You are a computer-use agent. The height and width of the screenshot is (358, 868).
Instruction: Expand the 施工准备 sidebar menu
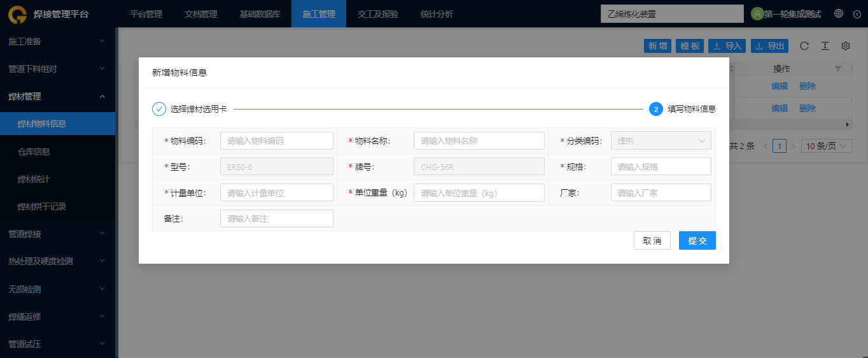click(57, 41)
